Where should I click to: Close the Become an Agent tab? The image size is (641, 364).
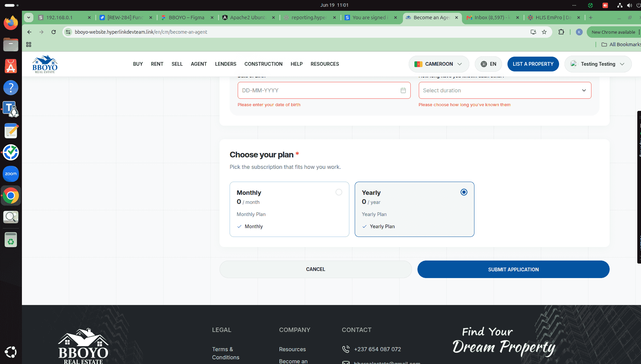(457, 18)
